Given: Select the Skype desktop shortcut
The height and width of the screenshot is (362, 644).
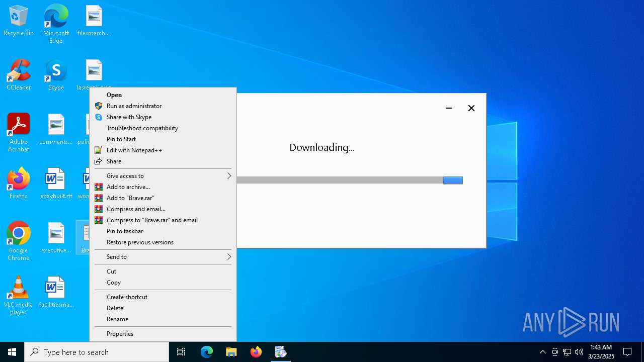Looking at the screenshot, I should point(56,75).
